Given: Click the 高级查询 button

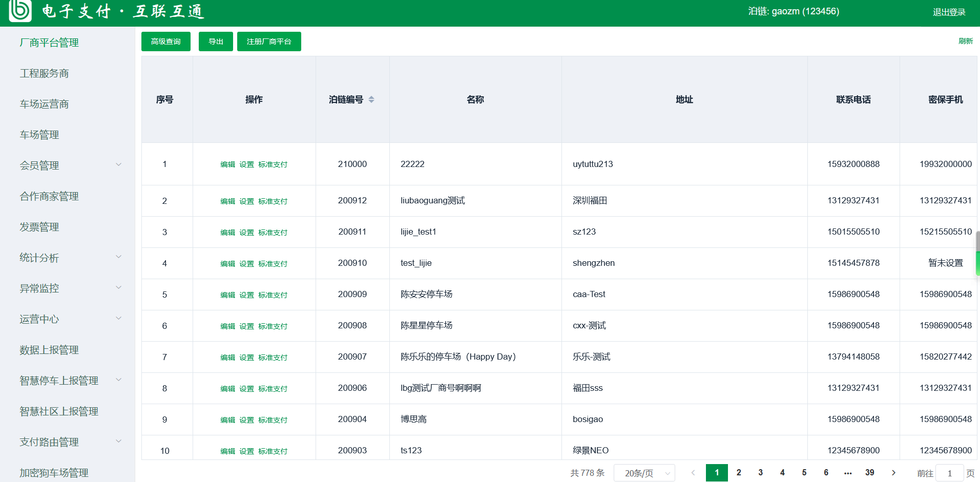Looking at the screenshot, I should tap(166, 41).
